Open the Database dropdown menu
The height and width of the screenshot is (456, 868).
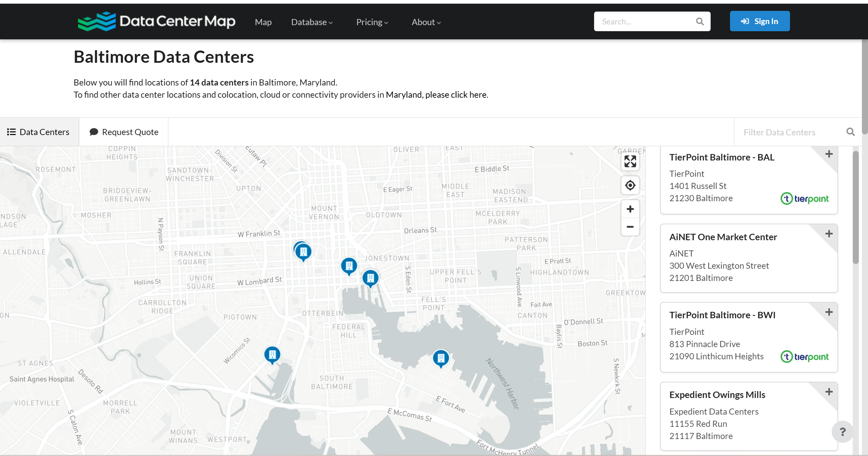pyautogui.click(x=312, y=22)
